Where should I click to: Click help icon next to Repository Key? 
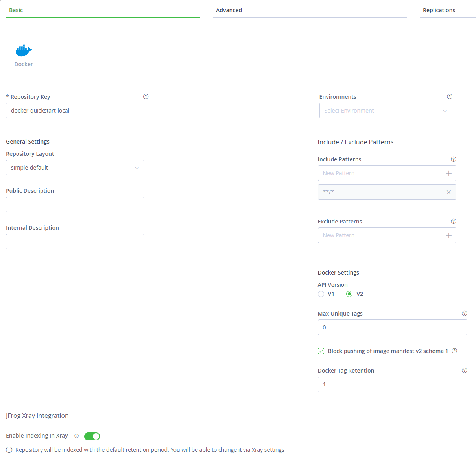point(146,97)
